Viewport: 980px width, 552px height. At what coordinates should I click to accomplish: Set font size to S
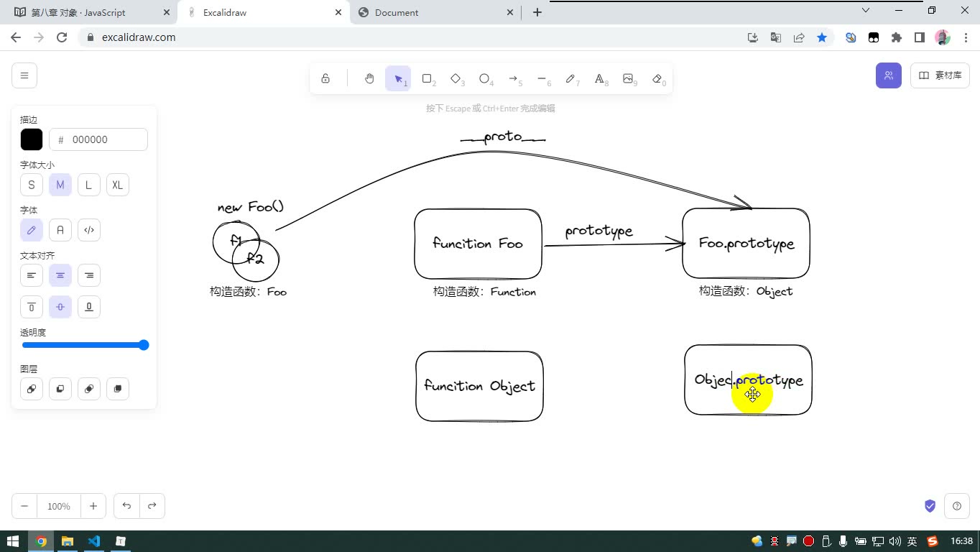32,185
